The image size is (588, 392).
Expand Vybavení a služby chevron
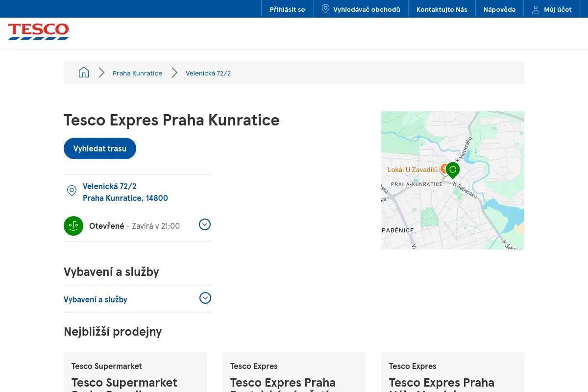coord(205,298)
